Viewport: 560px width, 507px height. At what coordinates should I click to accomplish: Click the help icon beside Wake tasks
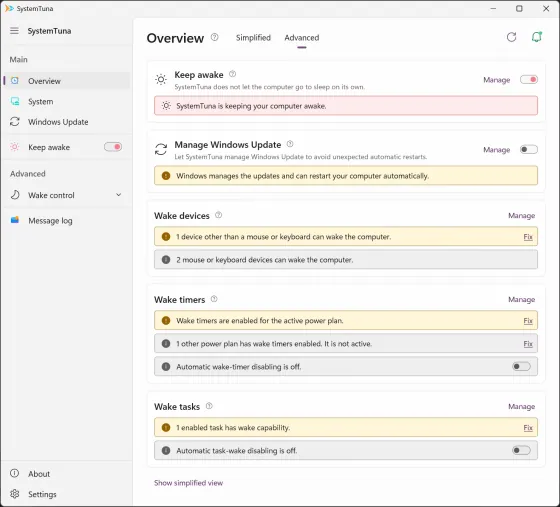[209, 406]
